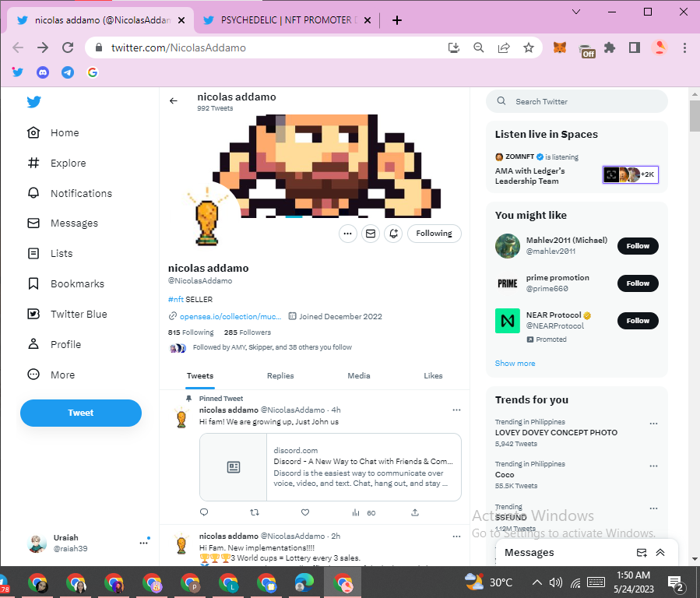Follow NEAR Protocol

[x=638, y=321]
